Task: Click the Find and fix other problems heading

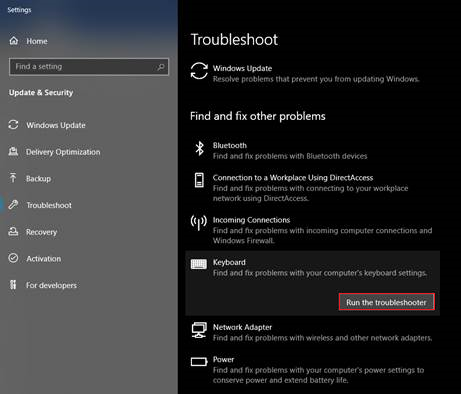Action: [258, 116]
